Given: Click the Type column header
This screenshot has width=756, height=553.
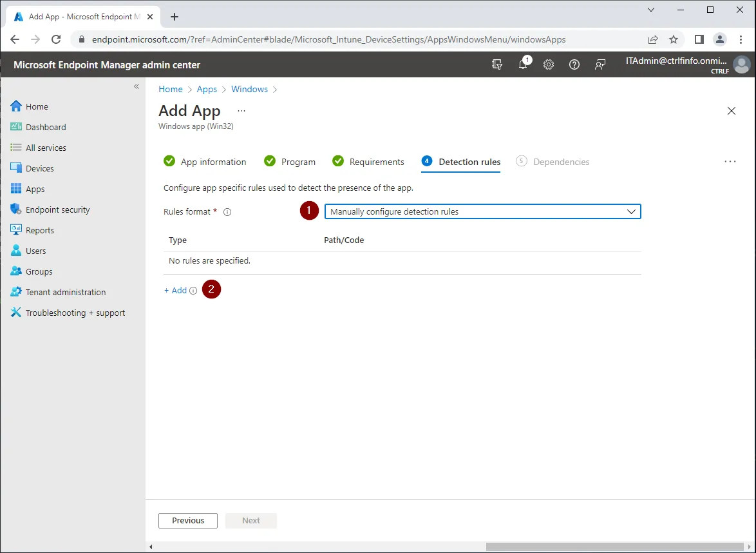Looking at the screenshot, I should tap(178, 240).
